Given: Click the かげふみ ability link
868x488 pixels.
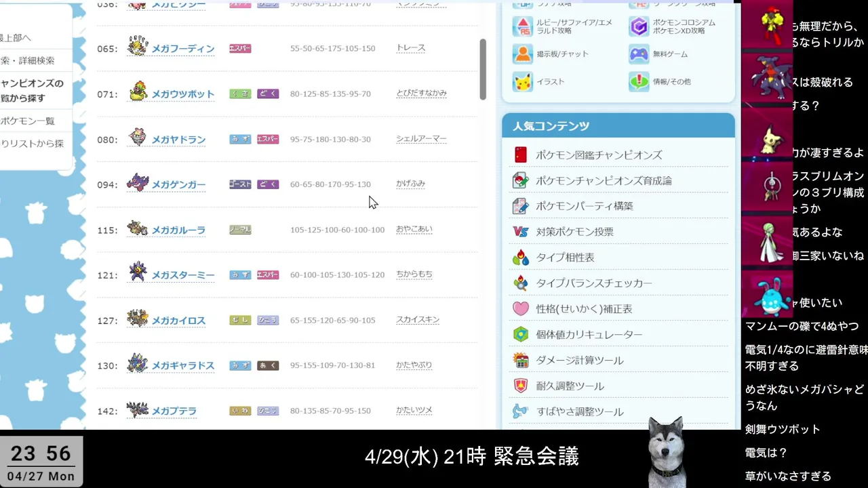Looking at the screenshot, I should tap(411, 184).
